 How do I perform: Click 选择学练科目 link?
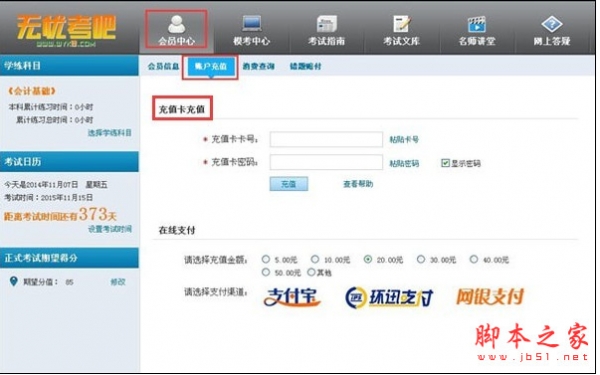coord(110,133)
